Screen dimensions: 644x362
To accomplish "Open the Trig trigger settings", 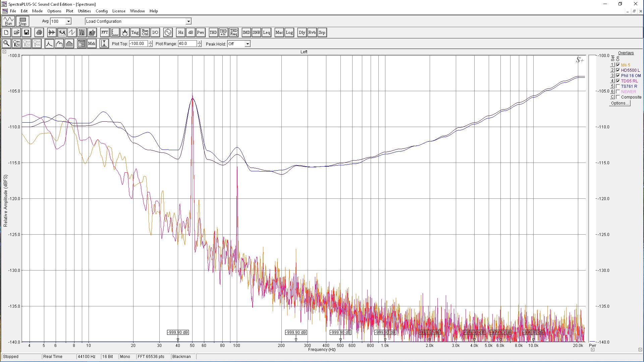I will coord(135,33).
